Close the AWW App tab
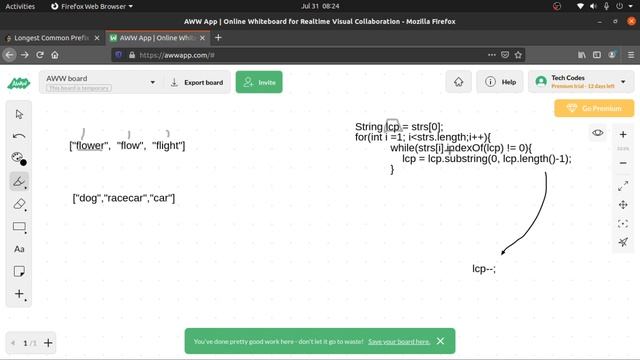Screen dimensions: 640x360 coord(202,38)
